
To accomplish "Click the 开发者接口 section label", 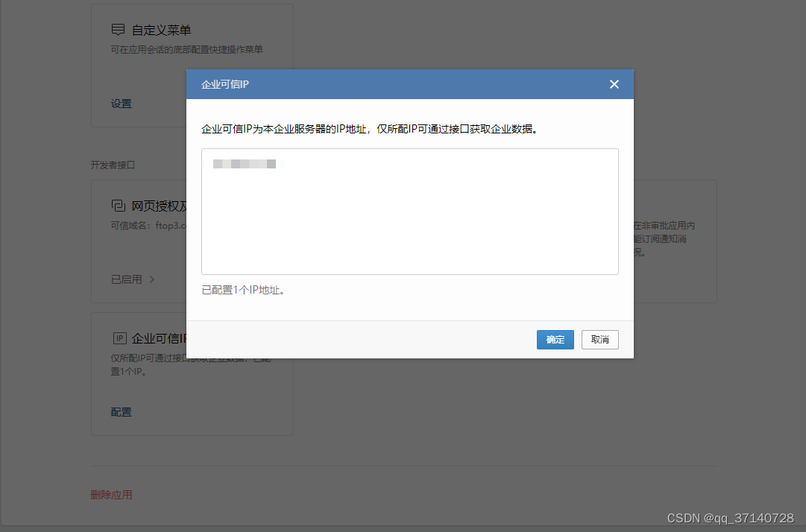I will click(113, 165).
